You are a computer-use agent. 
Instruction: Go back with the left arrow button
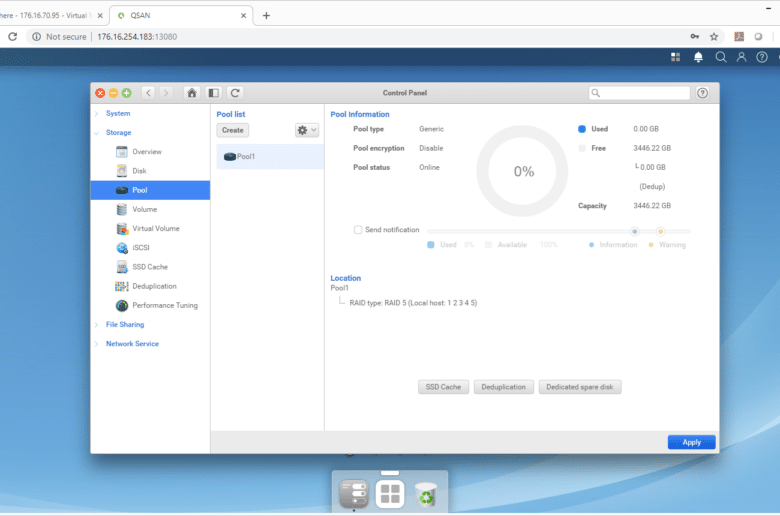point(148,93)
